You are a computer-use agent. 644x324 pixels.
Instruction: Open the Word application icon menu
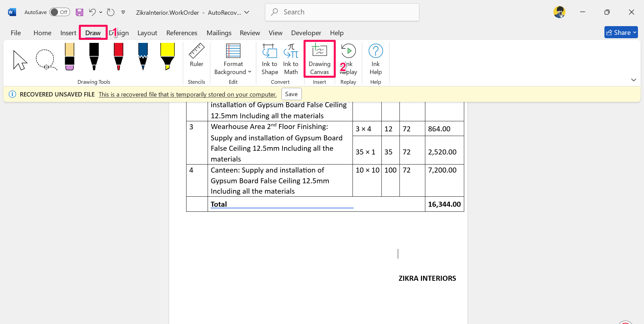click(x=12, y=12)
